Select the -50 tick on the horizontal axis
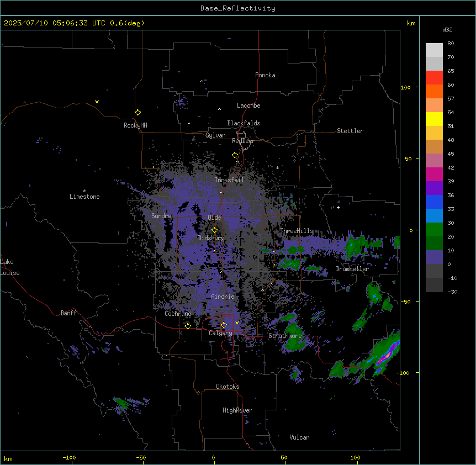The image size is (476, 465). (141, 457)
